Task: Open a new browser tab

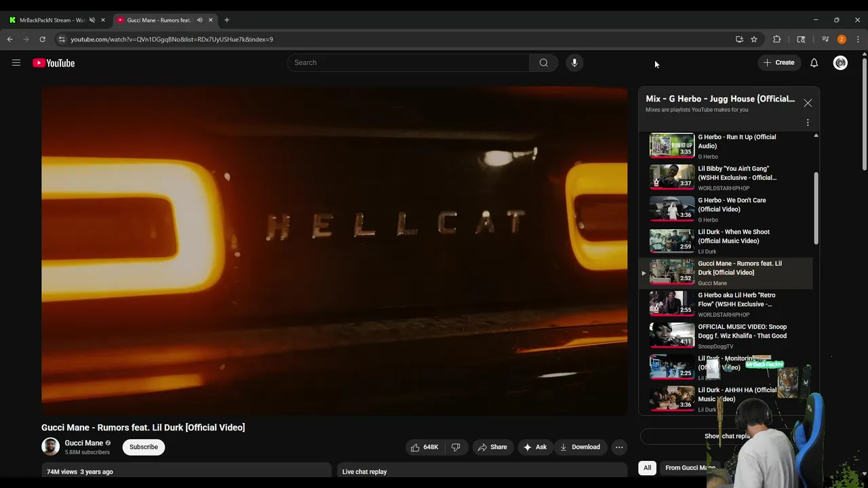Action: tap(226, 20)
